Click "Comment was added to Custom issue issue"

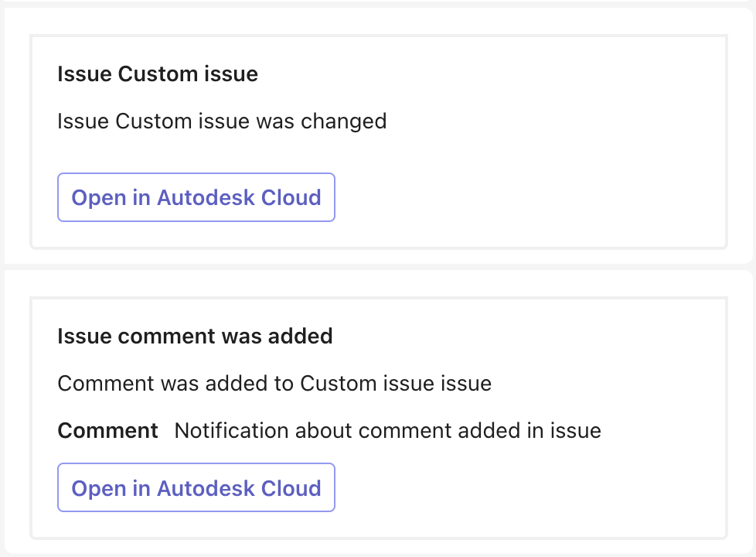tap(274, 383)
